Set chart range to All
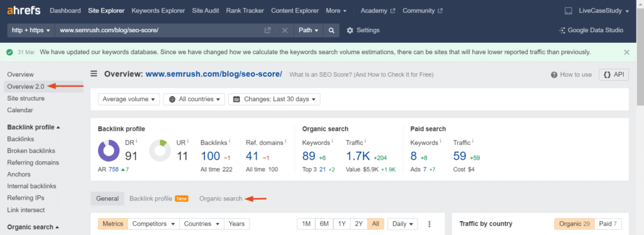 tap(375, 224)
